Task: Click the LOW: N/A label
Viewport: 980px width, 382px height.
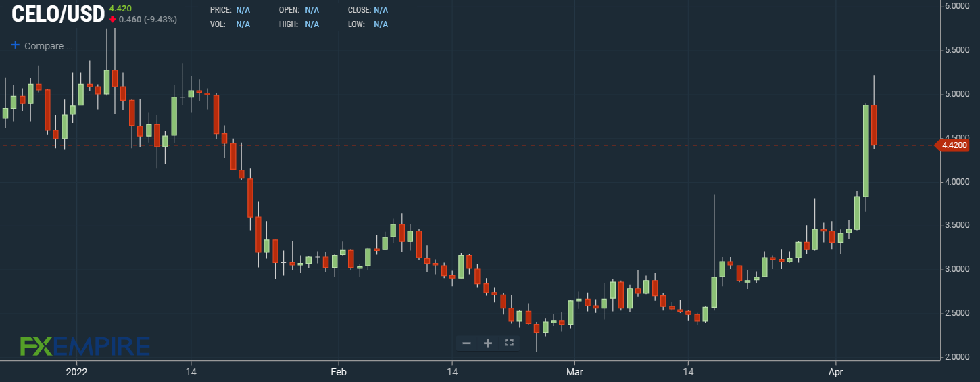Action: (368, 24)
